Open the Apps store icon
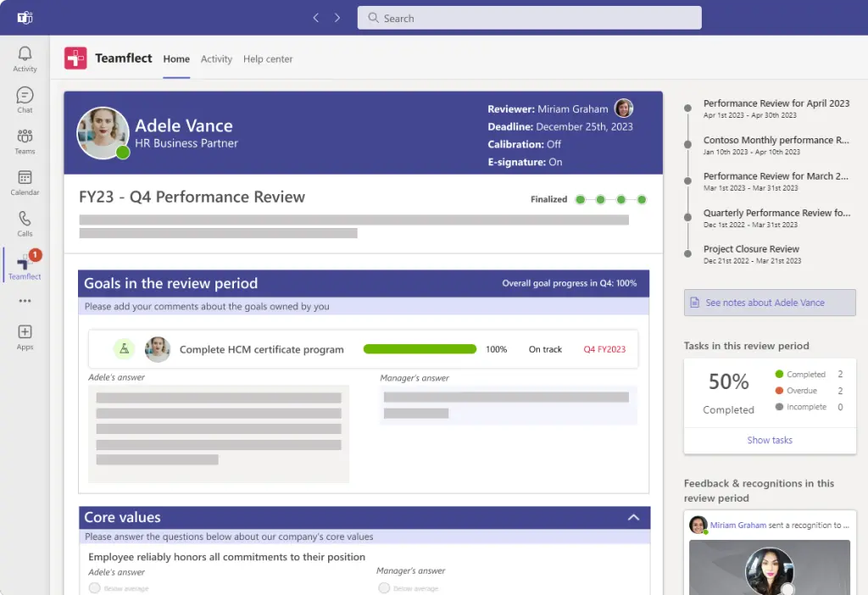Image resolution: width=868 pixels, height=595 pixels. (x=25, y=337)
